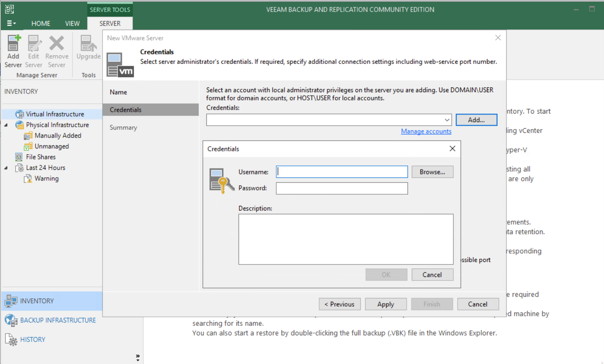Select the Credentials wizard step
Image resolution: width=604 pixels, height=364 pixels.
(151, 110)
